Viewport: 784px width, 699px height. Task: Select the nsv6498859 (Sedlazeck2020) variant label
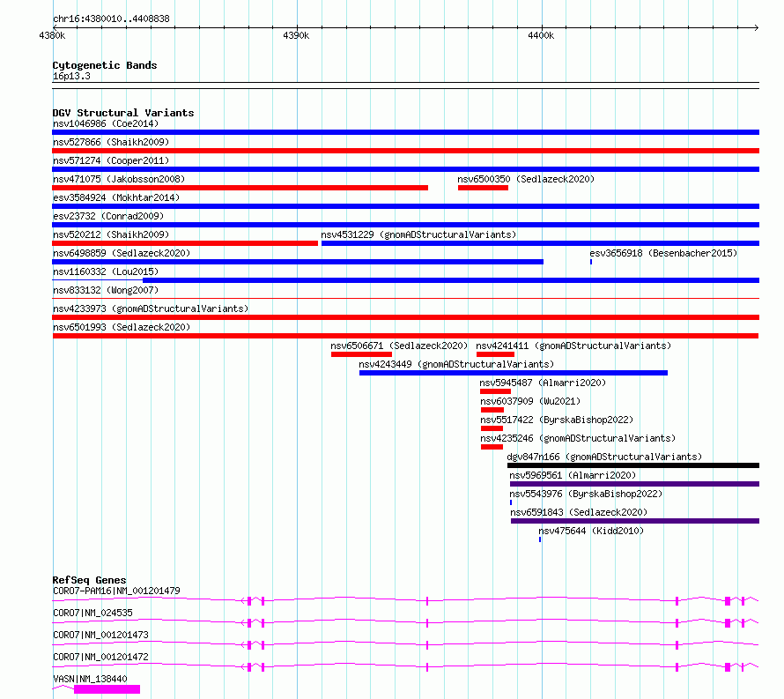(122, 253)
